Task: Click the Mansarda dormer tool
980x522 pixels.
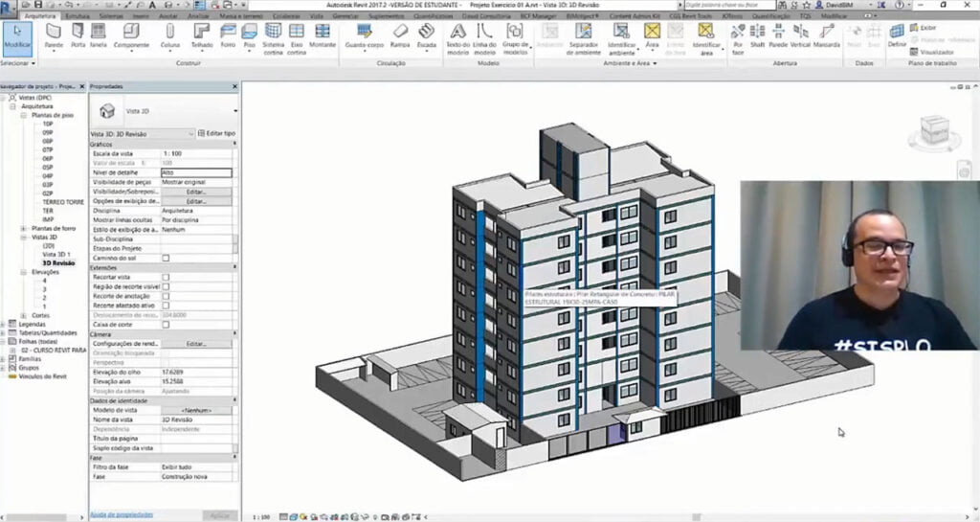Action: pos(828,35)
